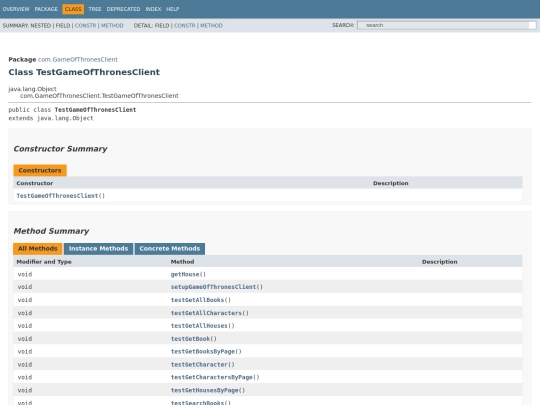Screen dimensions: 540x405
Task: Jump to Constr in Detail links
Action: pyautogui.click(x=185, y=25)
